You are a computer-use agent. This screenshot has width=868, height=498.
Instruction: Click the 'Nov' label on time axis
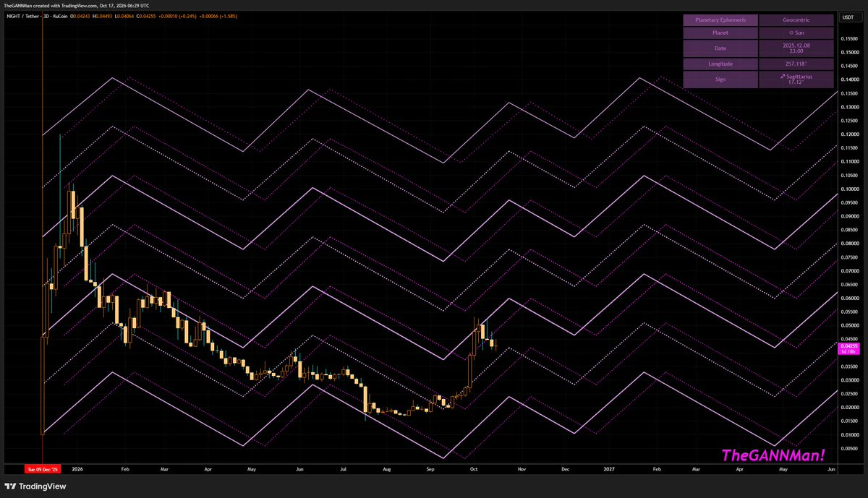point(521,469)
